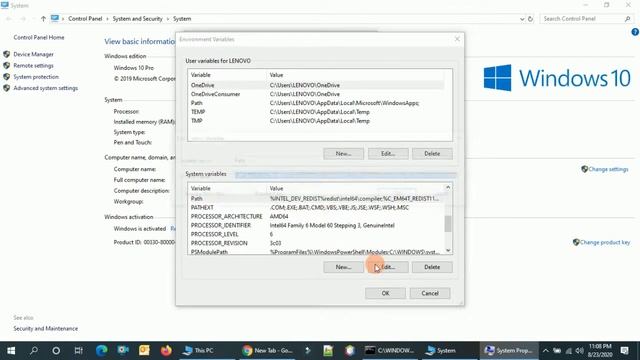640x360 pixels.
Task: Click system variables scroll up arrow
Action: (448, 187)
